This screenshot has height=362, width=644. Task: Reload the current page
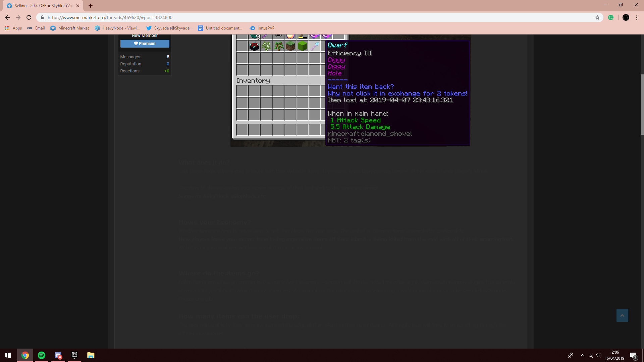[29, 17]
